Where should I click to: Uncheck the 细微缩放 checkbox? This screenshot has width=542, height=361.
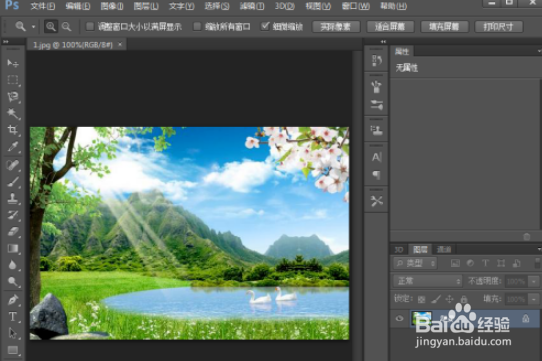(265, 26)
